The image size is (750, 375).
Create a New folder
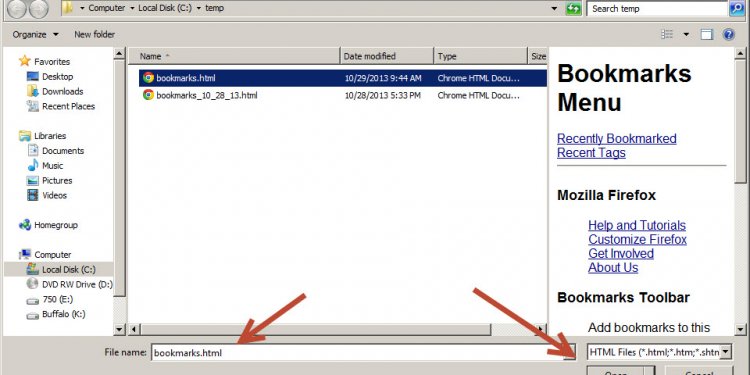[x=94, y=34]
